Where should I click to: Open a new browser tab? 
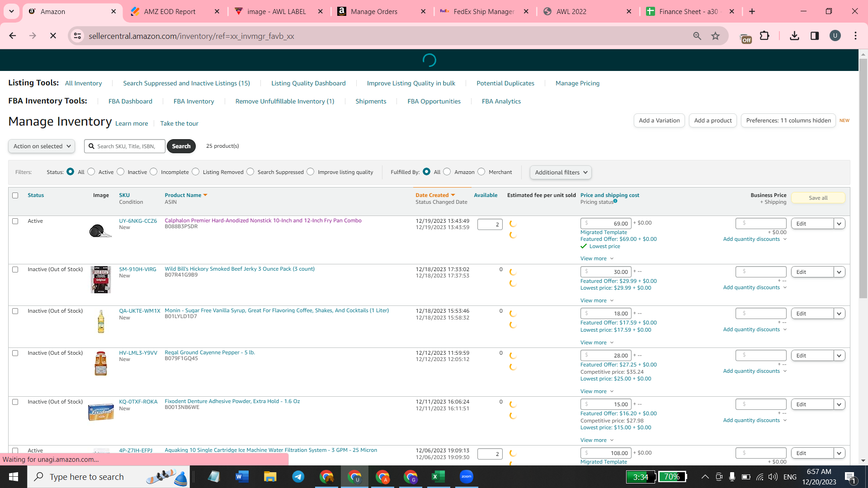(752, 11)
